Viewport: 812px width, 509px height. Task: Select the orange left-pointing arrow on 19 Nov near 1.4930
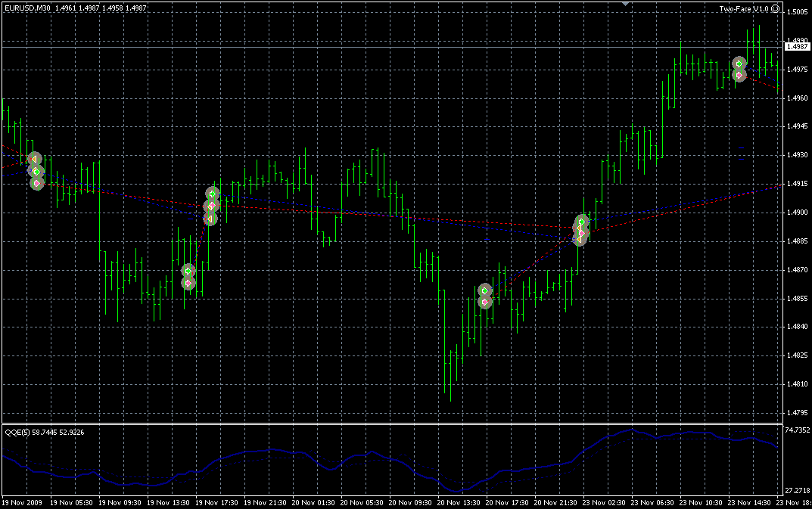click(x=33, y=158)
